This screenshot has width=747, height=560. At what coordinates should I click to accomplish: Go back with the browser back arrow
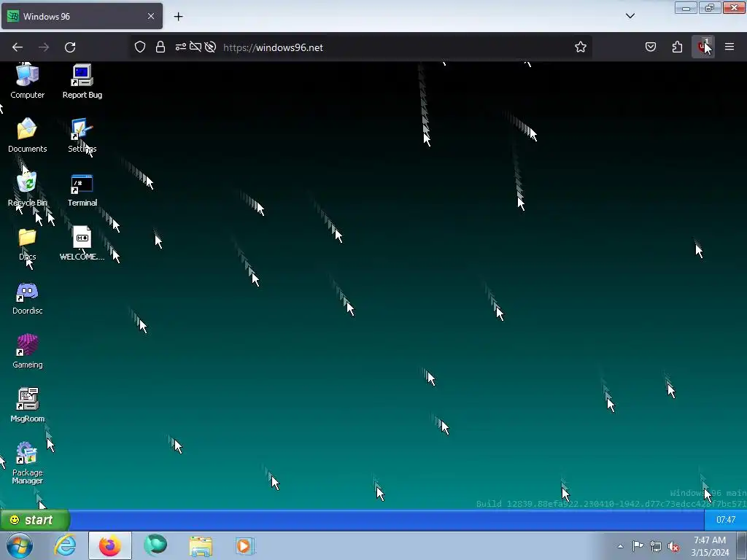tap(18, 47)
